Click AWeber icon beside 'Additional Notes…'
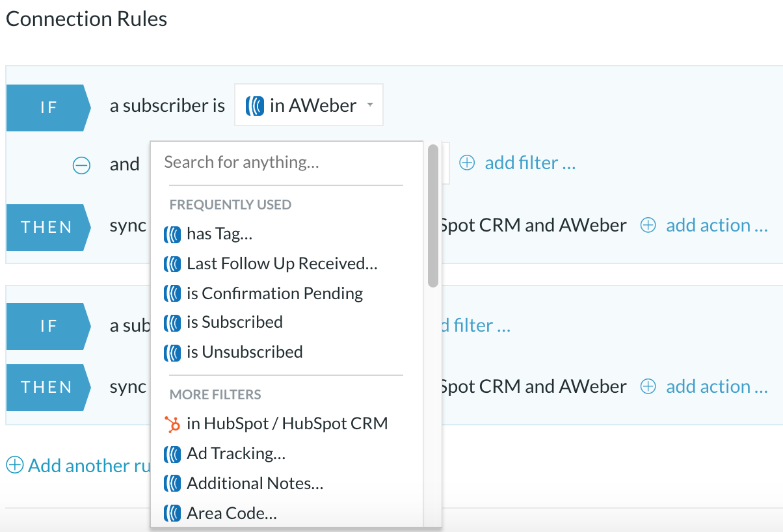 pyautogui.click(x=172, y=483)
